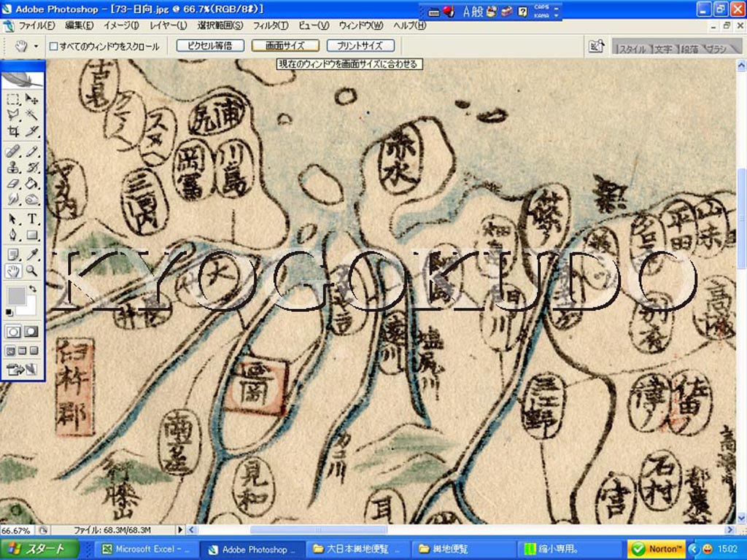Open the イメージ(I) menu
This screenshot has height=560, width=747.
tap(122, 26)
